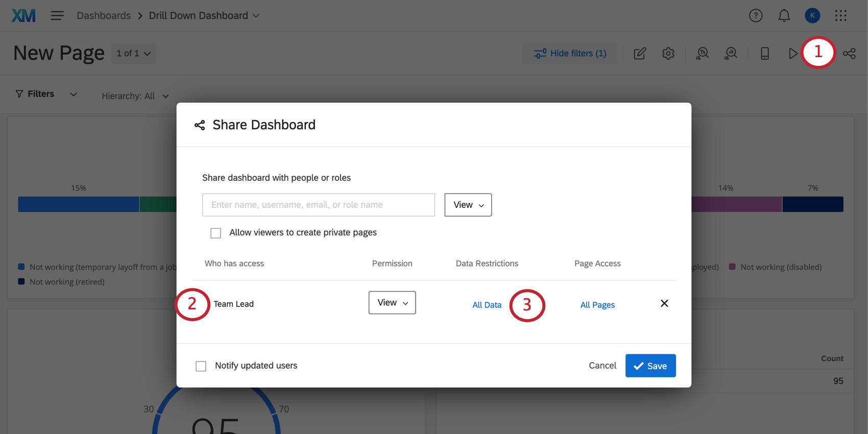Click the purple Not working (disabled) legend swatch
Image resolution: width=868 pixels, height=434 pixels.
732,267
